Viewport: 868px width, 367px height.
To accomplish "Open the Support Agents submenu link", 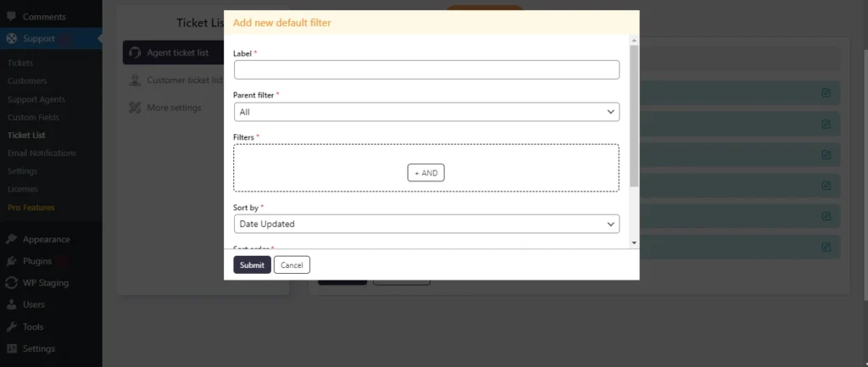I will (x=36, y=100).
